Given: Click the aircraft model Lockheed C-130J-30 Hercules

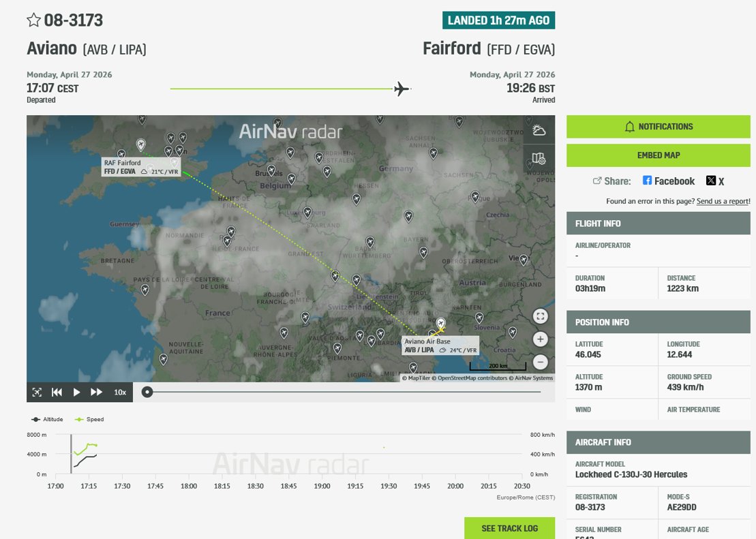Looking at the screenshot, I should 631,474.
